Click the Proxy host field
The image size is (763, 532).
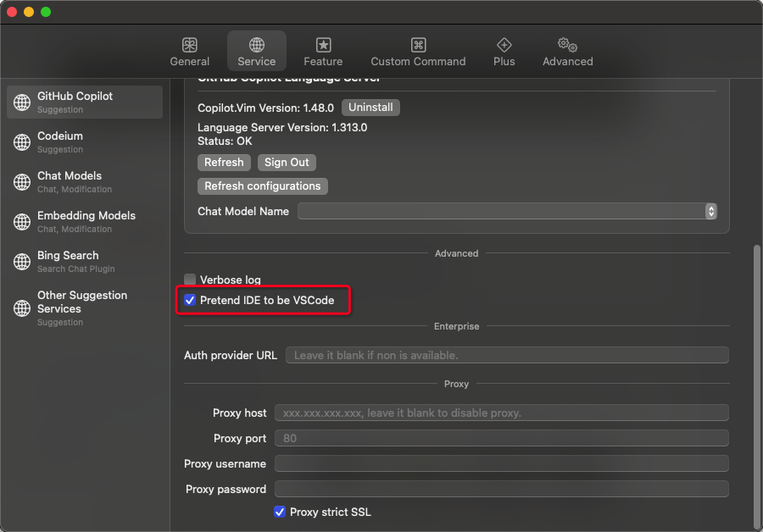(502, 413)
